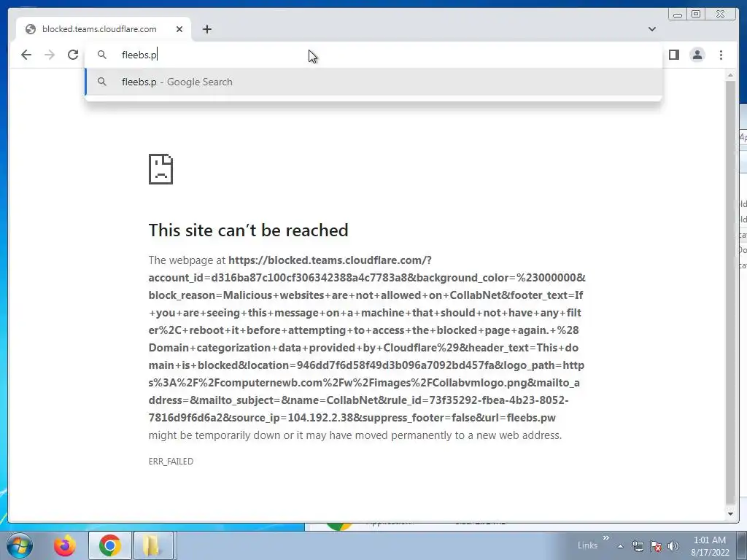The height and width of the screenshot is (560, 747).
Task: Open a new tab with the plus button
Action: pyautogui.click(x=206, y=29)
